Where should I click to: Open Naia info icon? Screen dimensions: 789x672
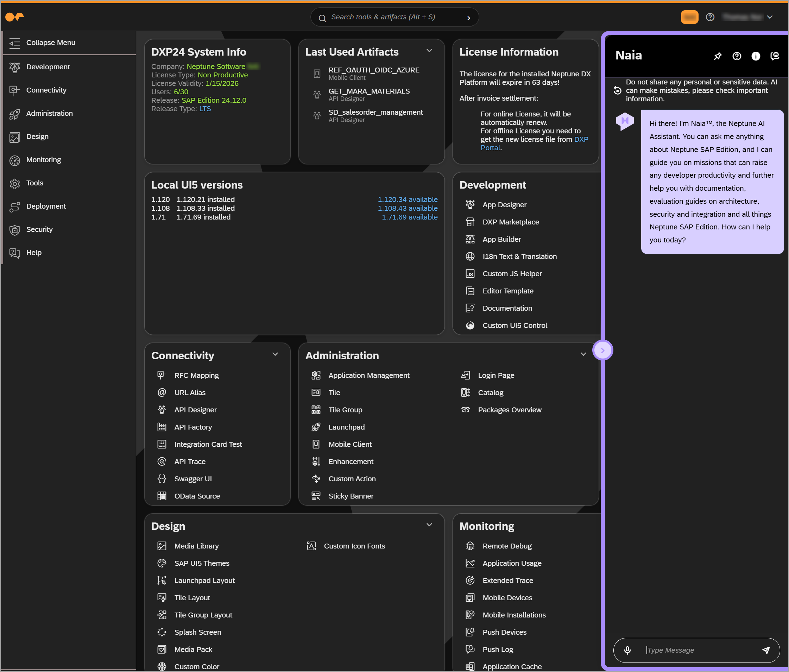pos(756,56)
